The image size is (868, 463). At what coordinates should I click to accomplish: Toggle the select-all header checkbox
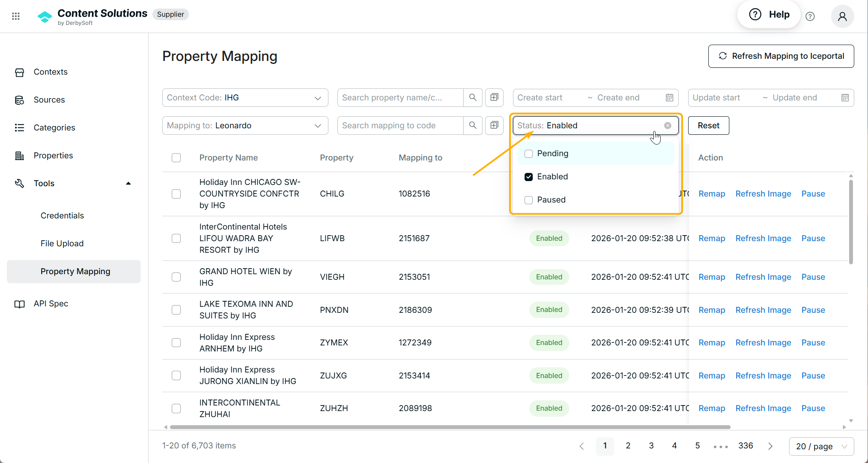click(176, 158)
